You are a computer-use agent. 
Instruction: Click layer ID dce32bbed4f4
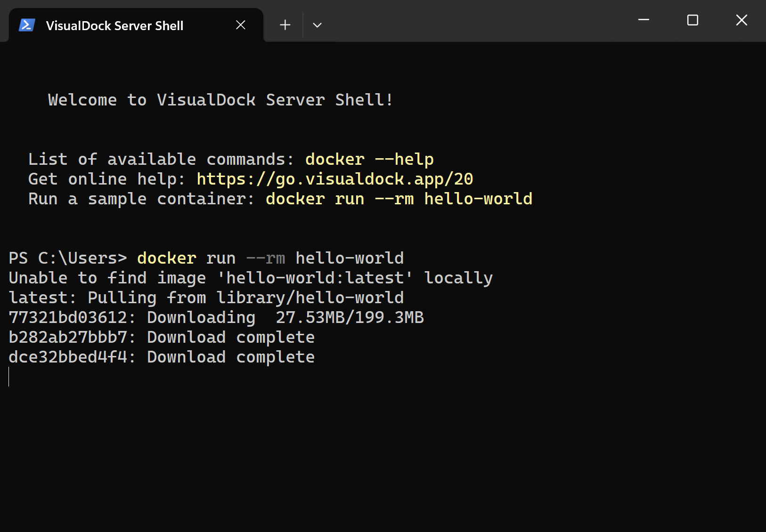68,357
